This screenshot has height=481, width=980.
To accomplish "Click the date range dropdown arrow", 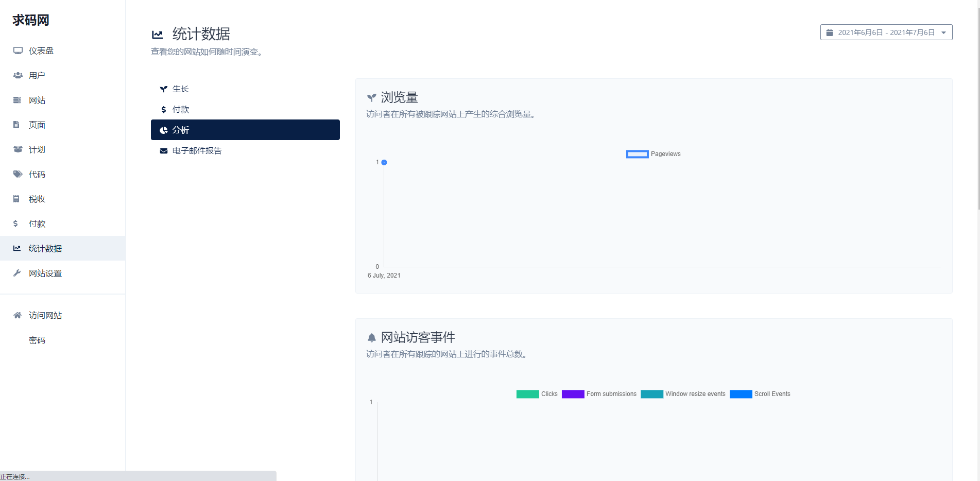I will click(943, 32).
